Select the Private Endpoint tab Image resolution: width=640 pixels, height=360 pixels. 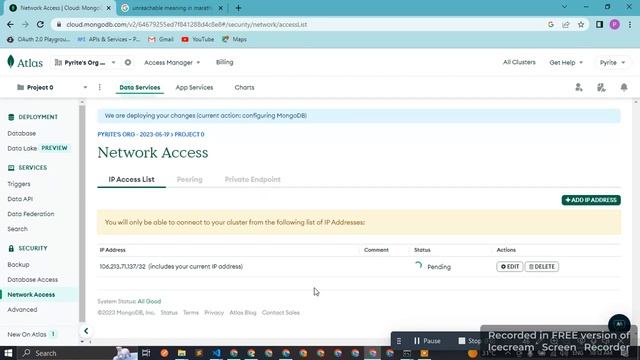click(252, 179)
